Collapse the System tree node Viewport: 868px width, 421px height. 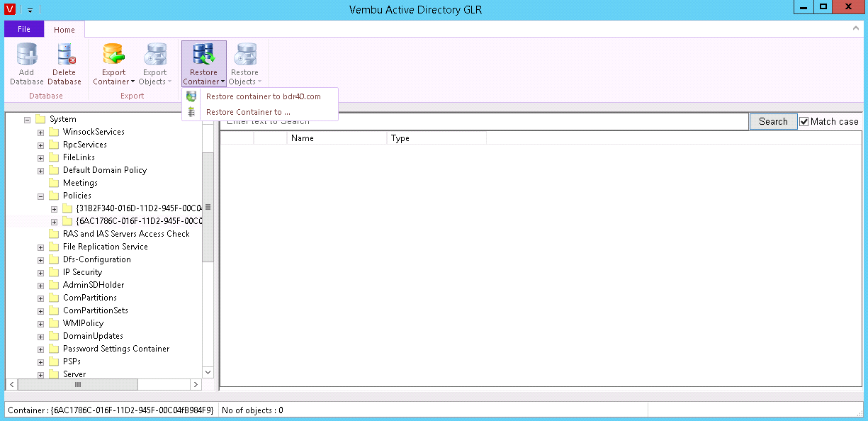pyautogui.click(x=27, y=120)
